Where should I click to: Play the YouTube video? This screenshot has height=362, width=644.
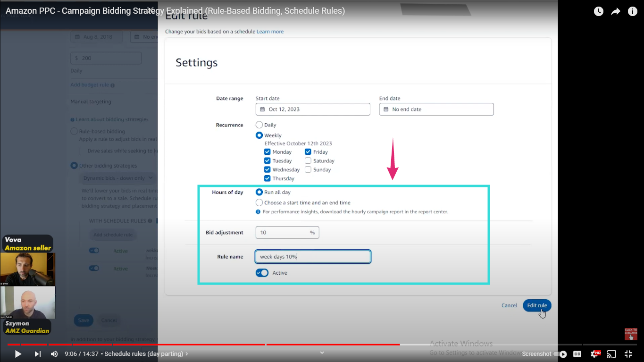[18, 354]
